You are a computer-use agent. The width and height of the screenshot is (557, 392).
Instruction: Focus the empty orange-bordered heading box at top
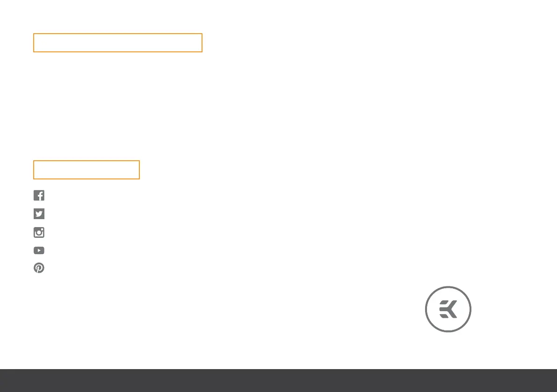[x=118, y=43]
